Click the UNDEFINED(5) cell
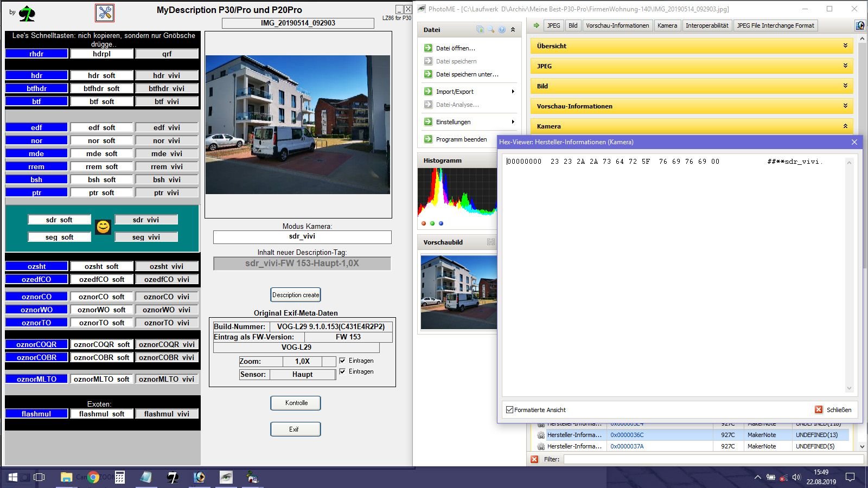The image size is (868, 488). tap(815, 446)
